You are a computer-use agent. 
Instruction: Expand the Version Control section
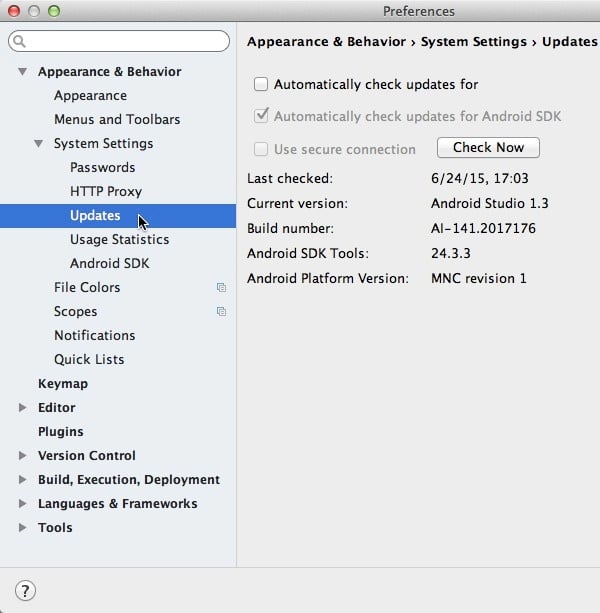pos(23,455)
